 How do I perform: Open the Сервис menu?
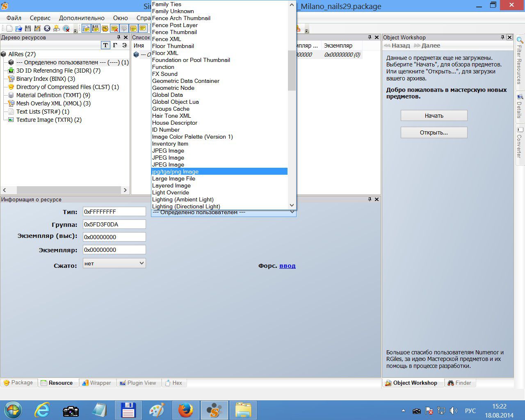[40, 18]
